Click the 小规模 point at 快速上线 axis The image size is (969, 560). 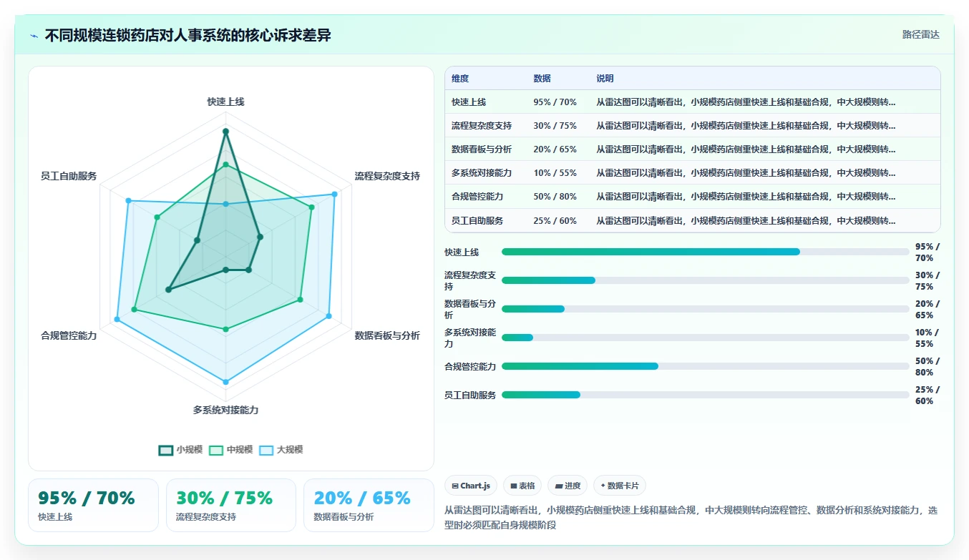pyautogui.click(x=225, y=132)
